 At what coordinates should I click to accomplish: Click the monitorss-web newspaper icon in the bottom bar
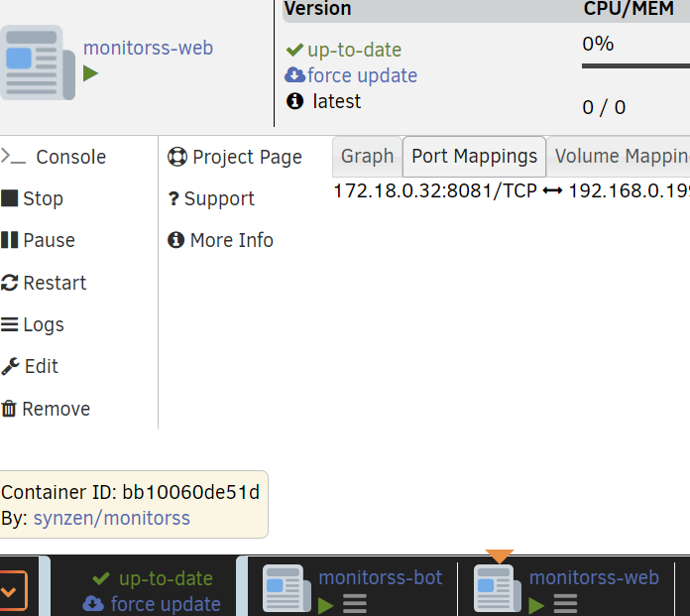pos(498,588)
